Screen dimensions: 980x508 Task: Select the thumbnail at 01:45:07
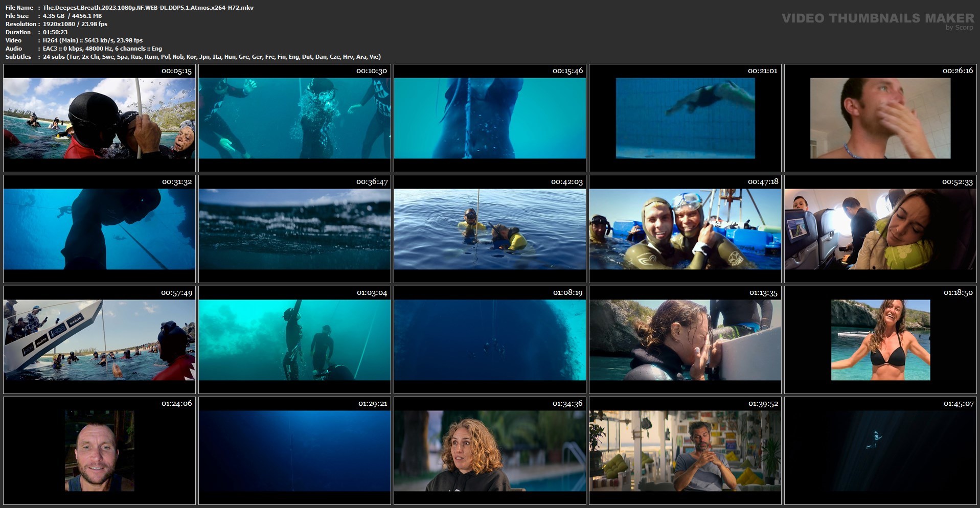coord(880,451)
